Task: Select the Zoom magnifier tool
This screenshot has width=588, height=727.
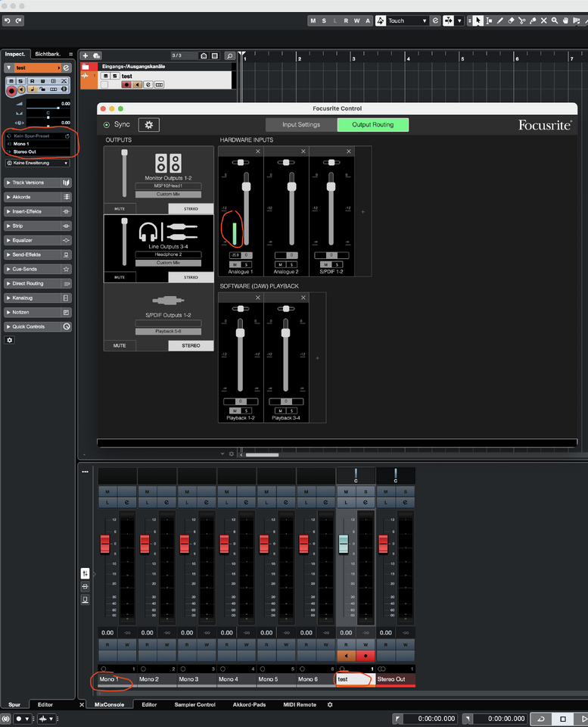Action: [x=555, y=20]
